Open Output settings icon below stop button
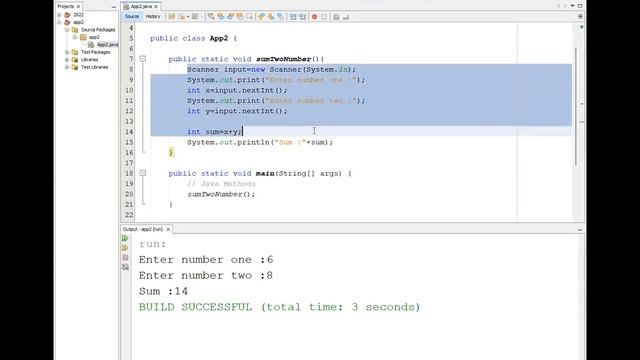 tap(125, 267)
